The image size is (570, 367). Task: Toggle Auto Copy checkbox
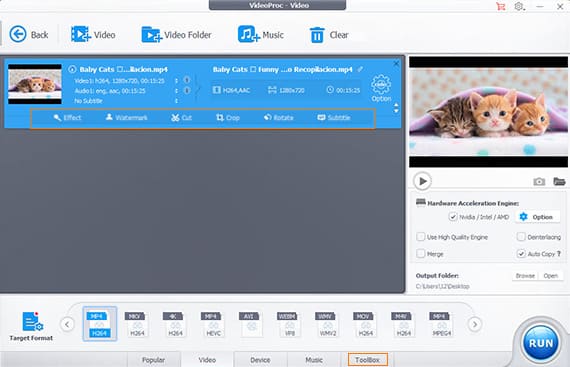(521, 254)
